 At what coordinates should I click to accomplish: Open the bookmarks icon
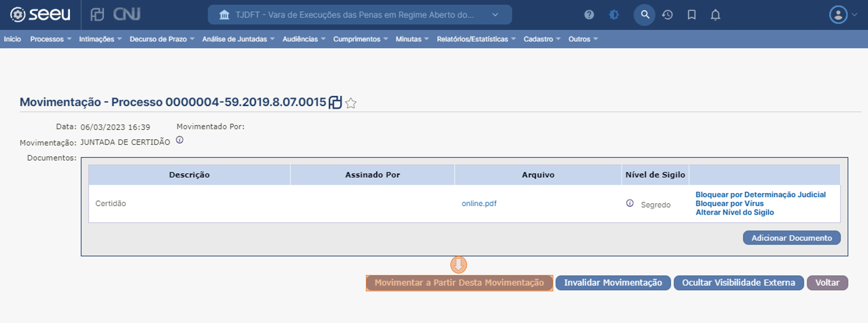point(691,15)
